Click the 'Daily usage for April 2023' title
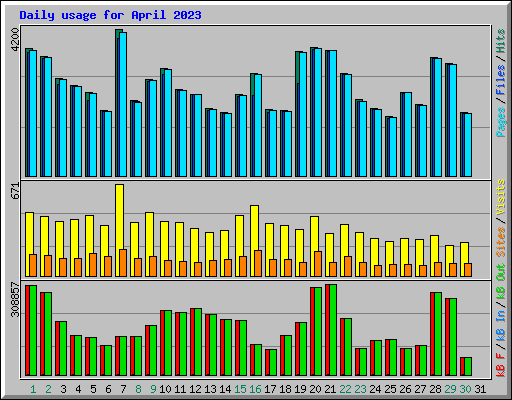Screen dimensions: 512x400 [110, 15]
